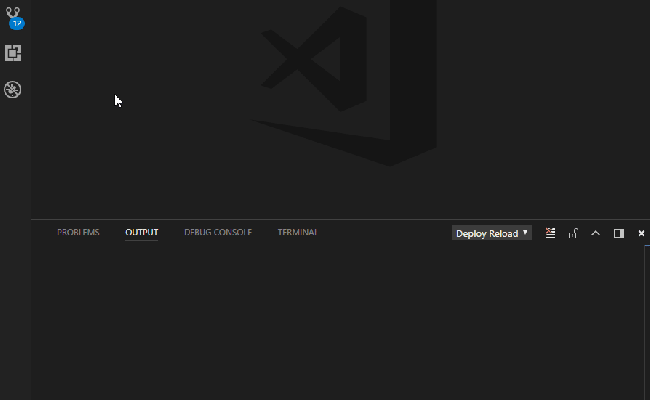Select the Output panel tab
This screenshot has width=650, height=400.
coord(141,233)
